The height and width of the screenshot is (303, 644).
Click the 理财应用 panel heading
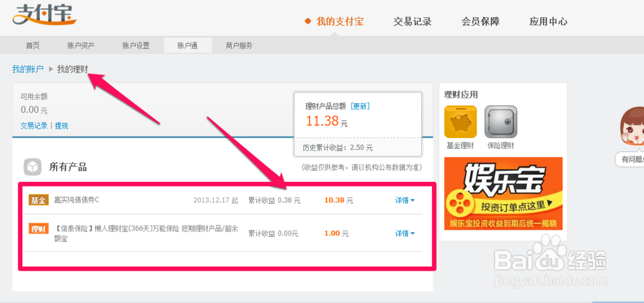tap(461, 95)
